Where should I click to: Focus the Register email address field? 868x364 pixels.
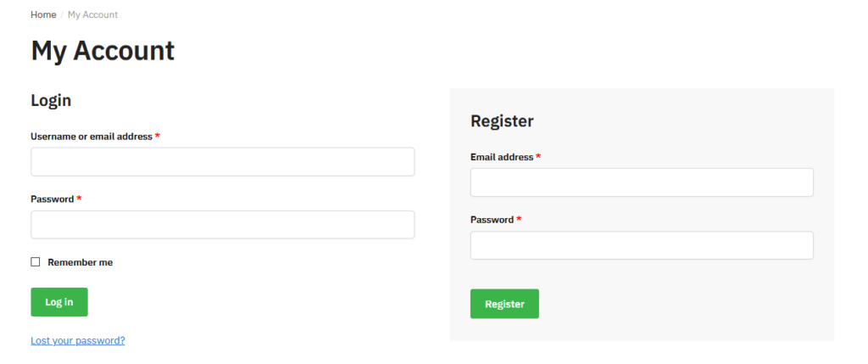pyautogui.click(x=642, y=182)
